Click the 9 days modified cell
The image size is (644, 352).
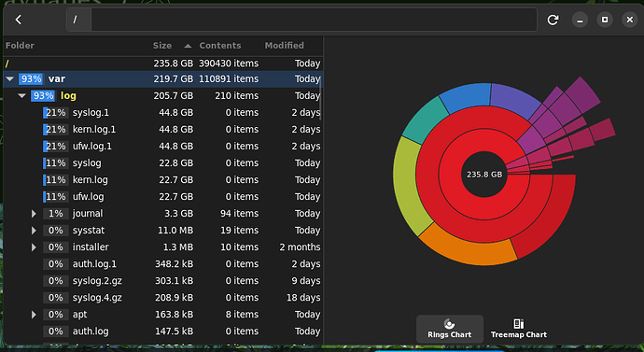pos(306,281)
